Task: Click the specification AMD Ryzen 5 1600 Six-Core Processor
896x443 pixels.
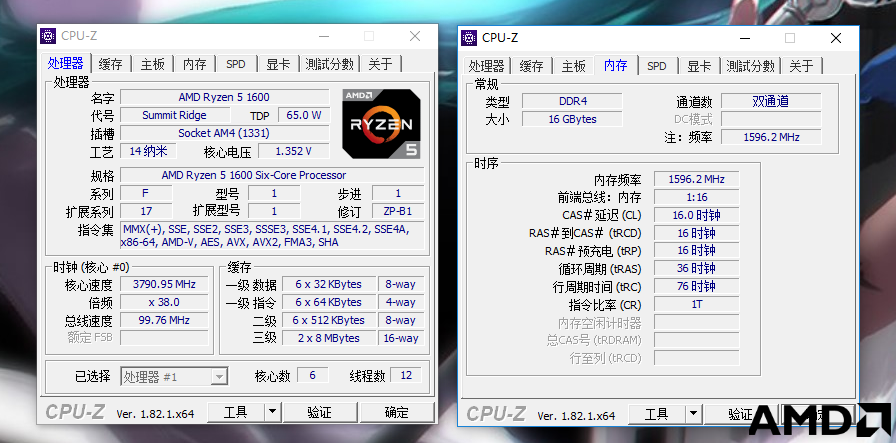Action: [272, 175]
